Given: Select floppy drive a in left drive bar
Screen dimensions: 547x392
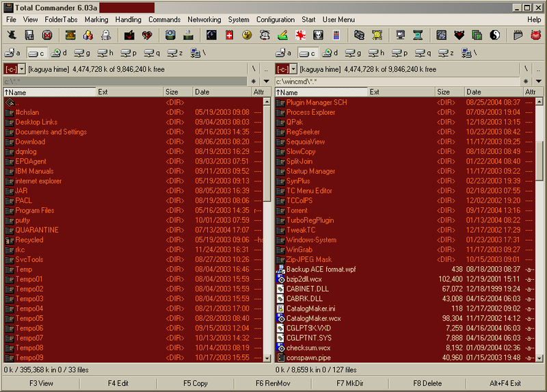Looking at the screenshot, I should 13,53.
